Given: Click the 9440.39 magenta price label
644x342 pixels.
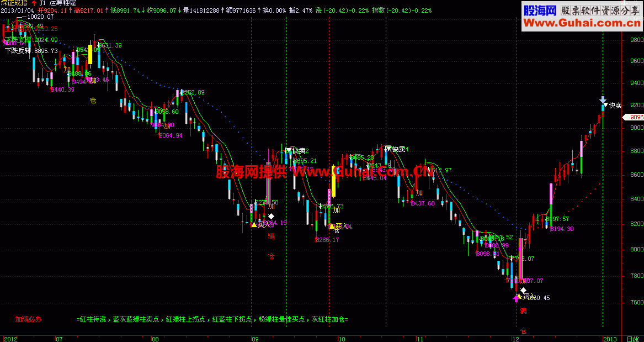Looking at the screenshot, I should point(62,90).
